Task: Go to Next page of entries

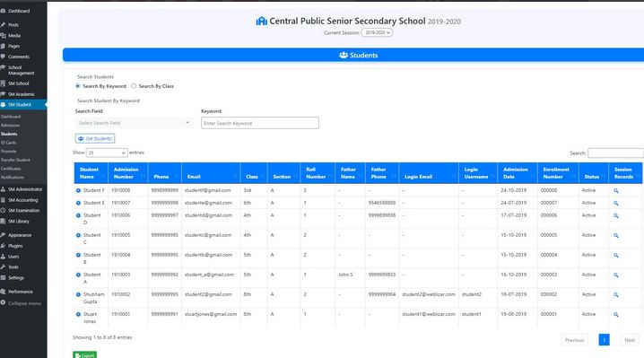Action: [630, 340]
